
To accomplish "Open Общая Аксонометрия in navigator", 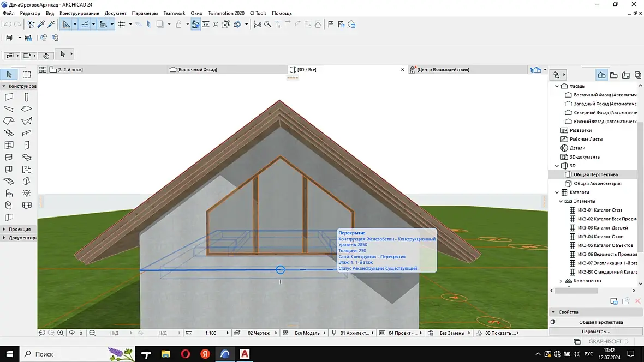I will click(597, 184).
